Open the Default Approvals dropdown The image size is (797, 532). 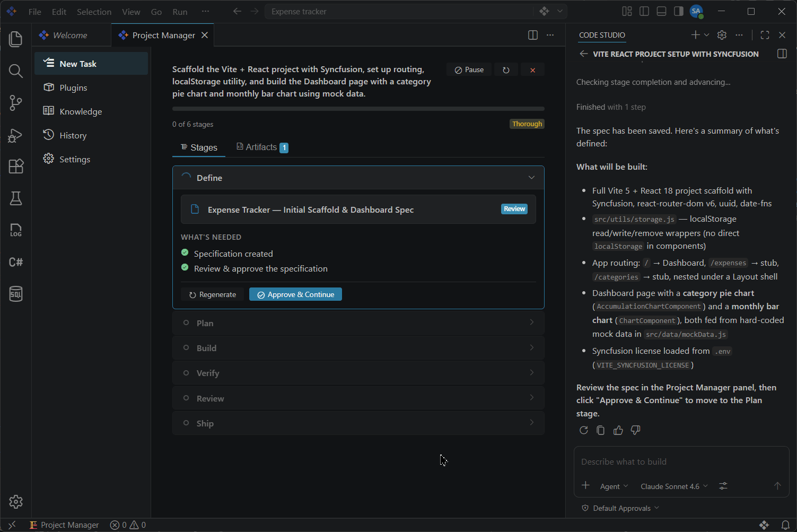pyautogui.click(x=620, y=508)
